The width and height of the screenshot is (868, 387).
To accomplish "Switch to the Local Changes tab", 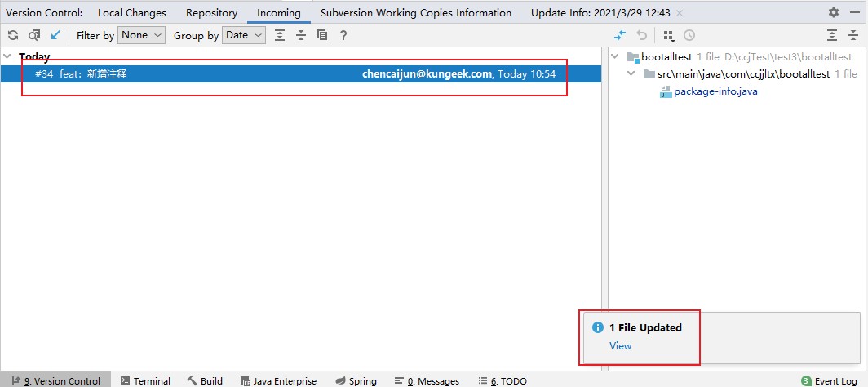I will click(131, 12).
